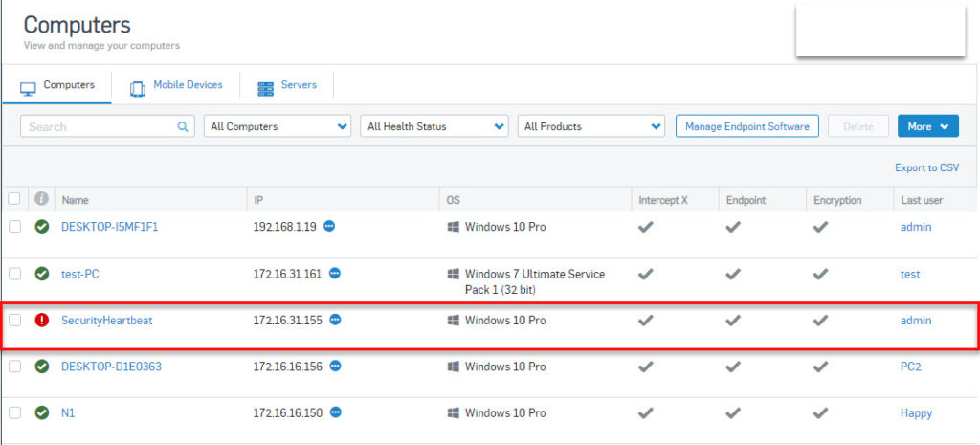Open last user PC2 link
Viewport: 980px width, 445px height.
(911, 367)
